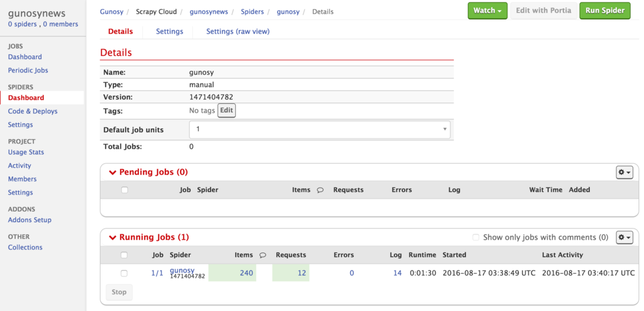
Task: Switch to the Settings tab
Action: click(169, 31)
